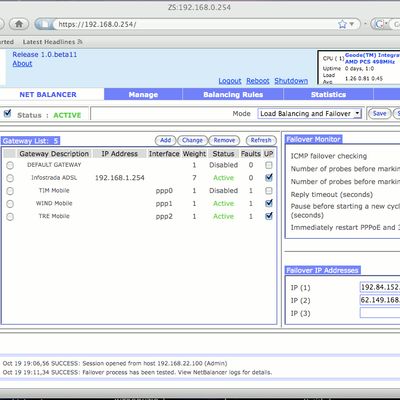Select the TIM Mobile radio button
This screenshot has width=400, height=400.
10,191
